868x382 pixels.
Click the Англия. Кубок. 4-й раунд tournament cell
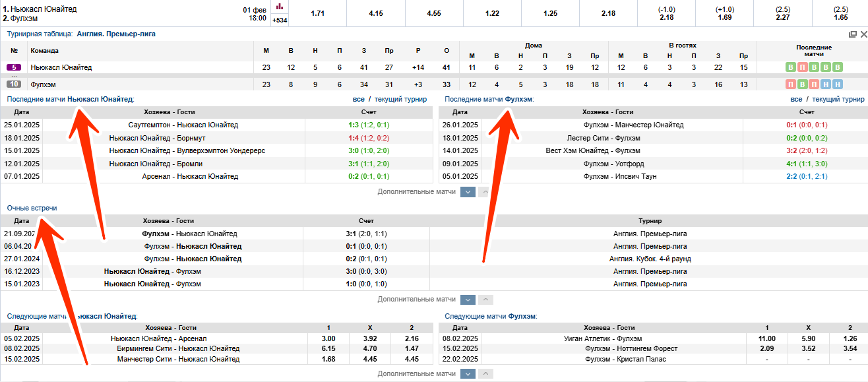pos(650,259)
